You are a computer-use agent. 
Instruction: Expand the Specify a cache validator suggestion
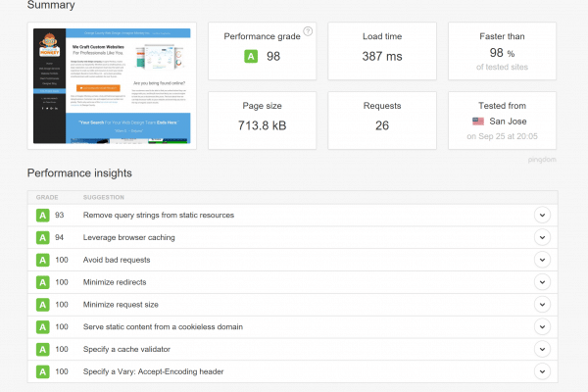(x=542, y=349)
